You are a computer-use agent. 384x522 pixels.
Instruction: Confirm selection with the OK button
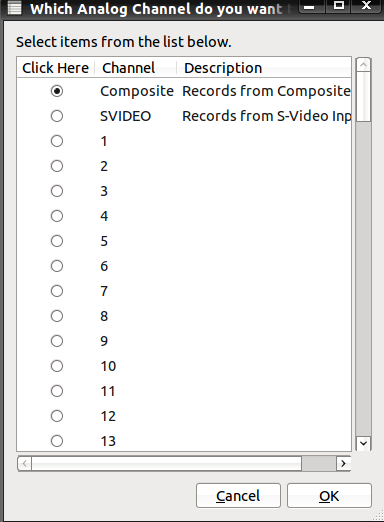(329, 496)
